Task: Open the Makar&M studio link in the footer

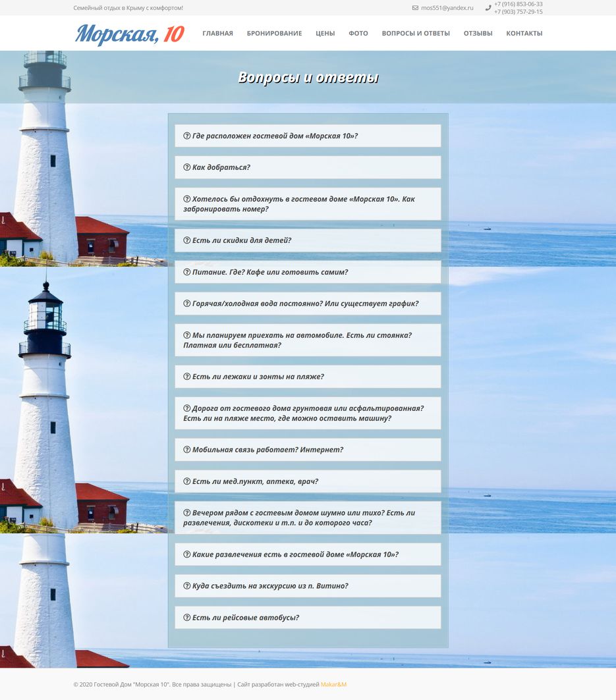Action: click(333, 684)
